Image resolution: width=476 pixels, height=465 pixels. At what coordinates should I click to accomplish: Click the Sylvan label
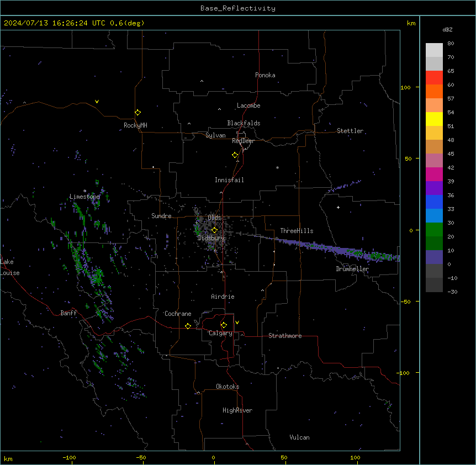(215, 135)
